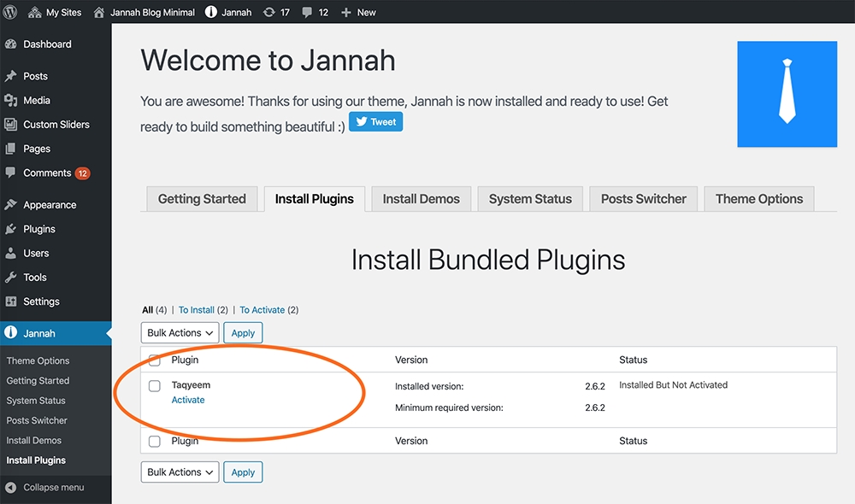Select all plugins with the header checkbox

point(154,360)
